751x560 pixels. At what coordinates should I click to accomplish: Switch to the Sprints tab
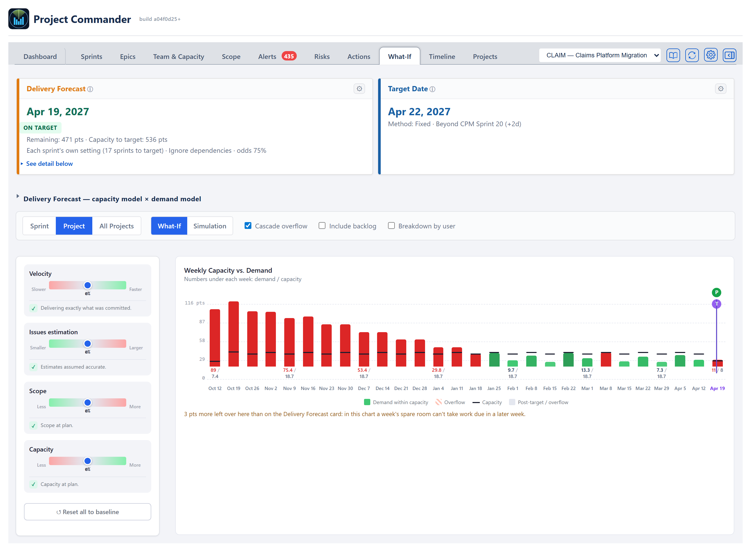pyautogui.click(x=91, y=57)
